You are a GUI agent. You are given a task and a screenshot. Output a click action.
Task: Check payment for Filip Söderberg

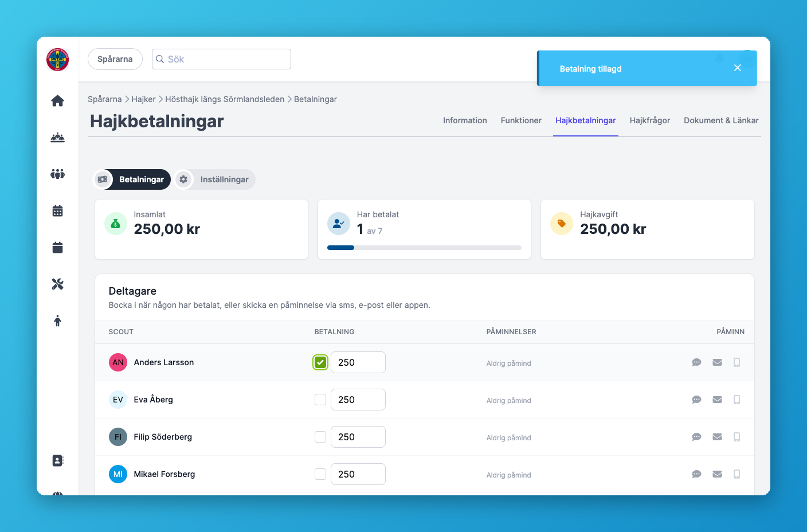pos(320,437)
